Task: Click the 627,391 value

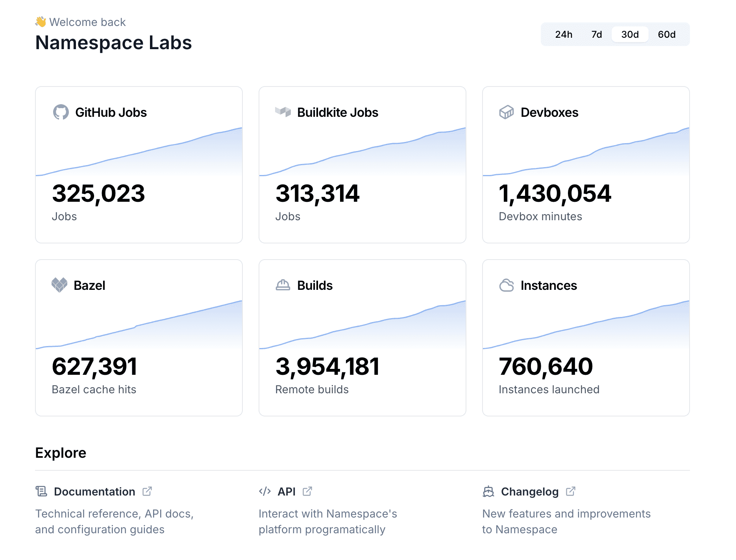Action: (94, 367)
